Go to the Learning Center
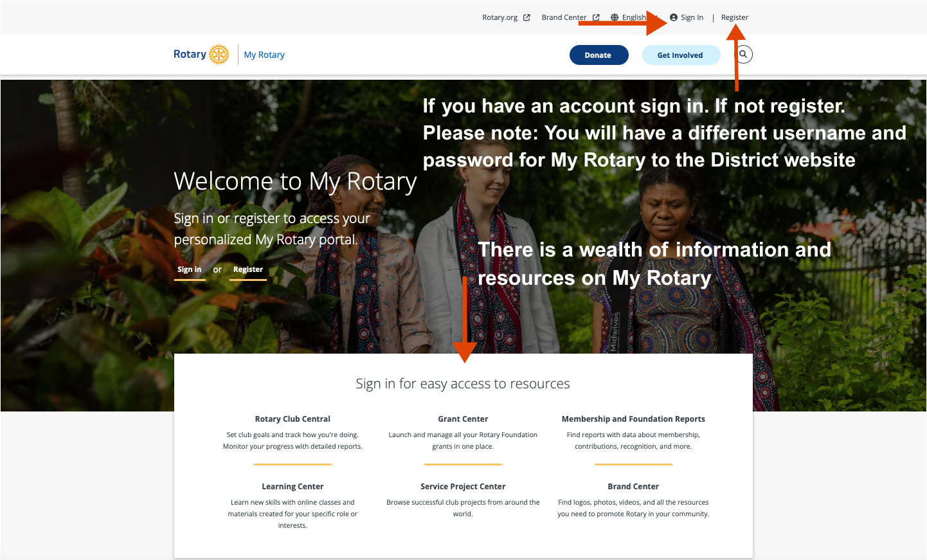 click(x=292, y=487)
